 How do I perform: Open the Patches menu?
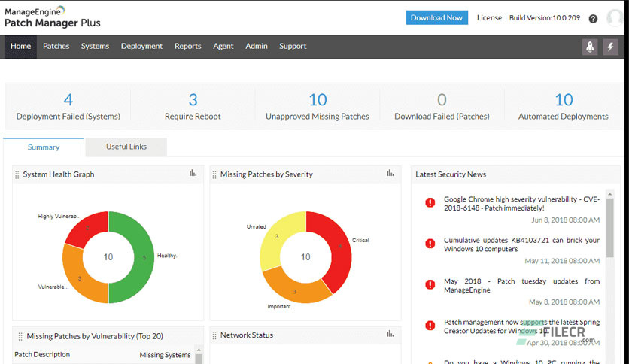coord(56,47)
